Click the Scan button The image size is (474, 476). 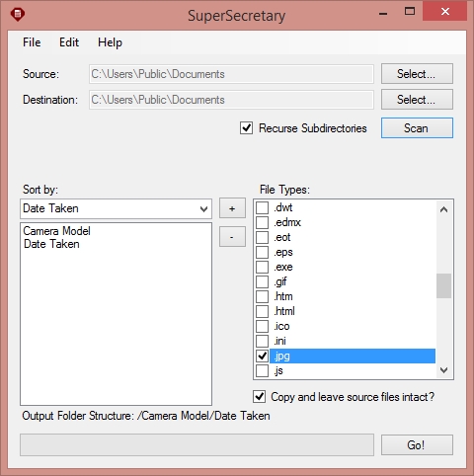click(417, 128)
